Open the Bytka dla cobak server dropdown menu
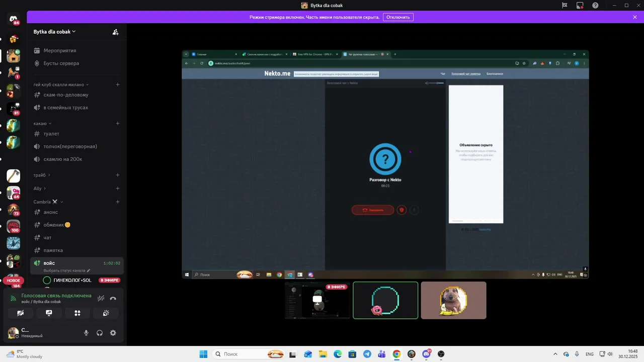 [55, 32]
